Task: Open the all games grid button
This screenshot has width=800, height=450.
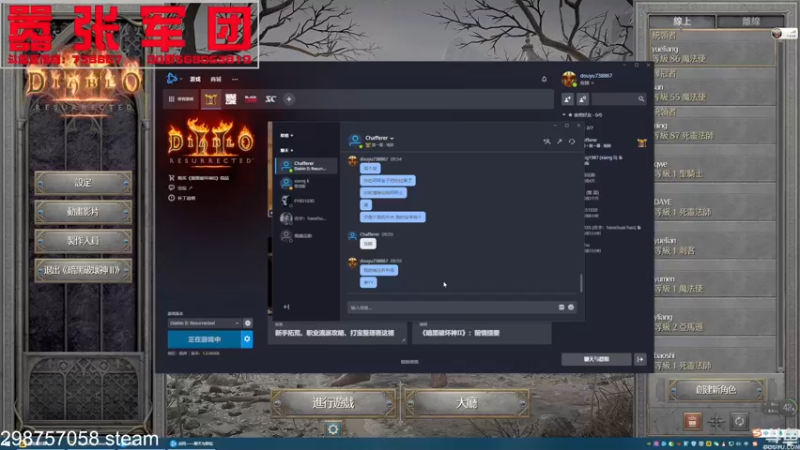Action: [x=181, y=99]
